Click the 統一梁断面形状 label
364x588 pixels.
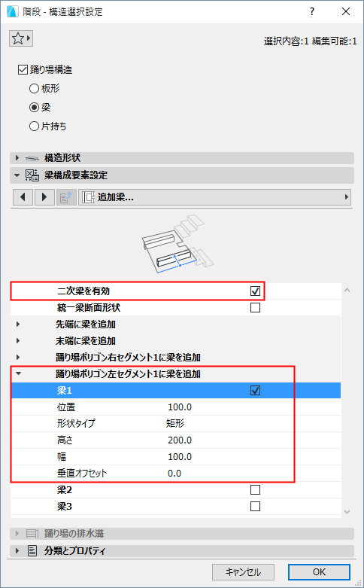click(89, 308)
